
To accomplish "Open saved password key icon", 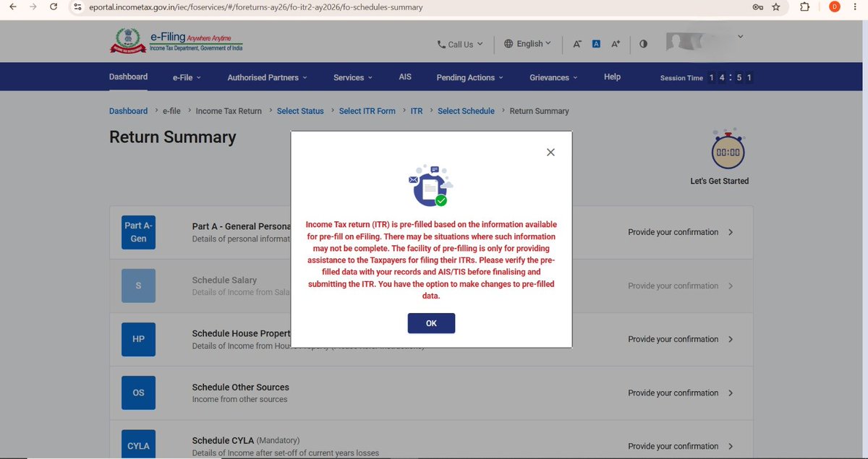I will pos(757,7).
